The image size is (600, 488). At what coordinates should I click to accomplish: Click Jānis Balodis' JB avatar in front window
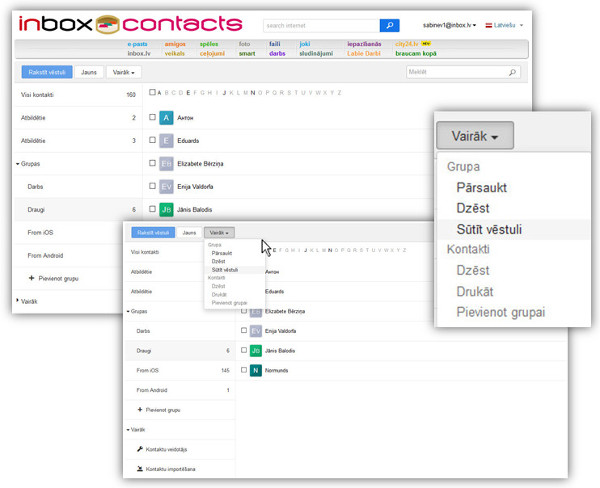pos(256,351)
